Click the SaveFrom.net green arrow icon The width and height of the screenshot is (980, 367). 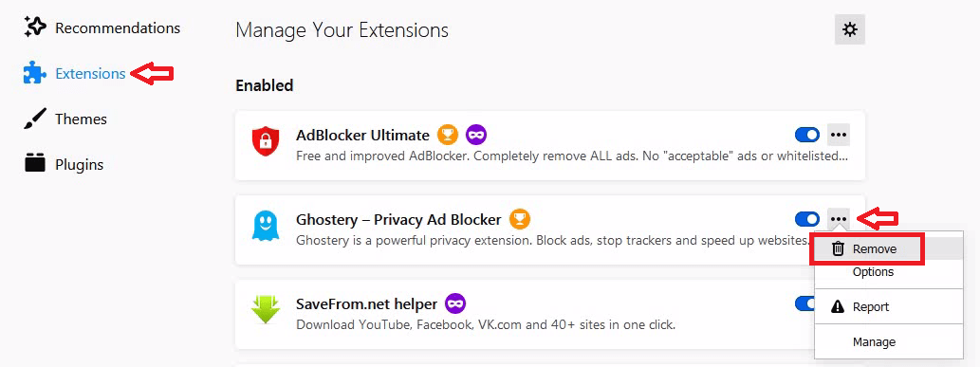[265, 309]
